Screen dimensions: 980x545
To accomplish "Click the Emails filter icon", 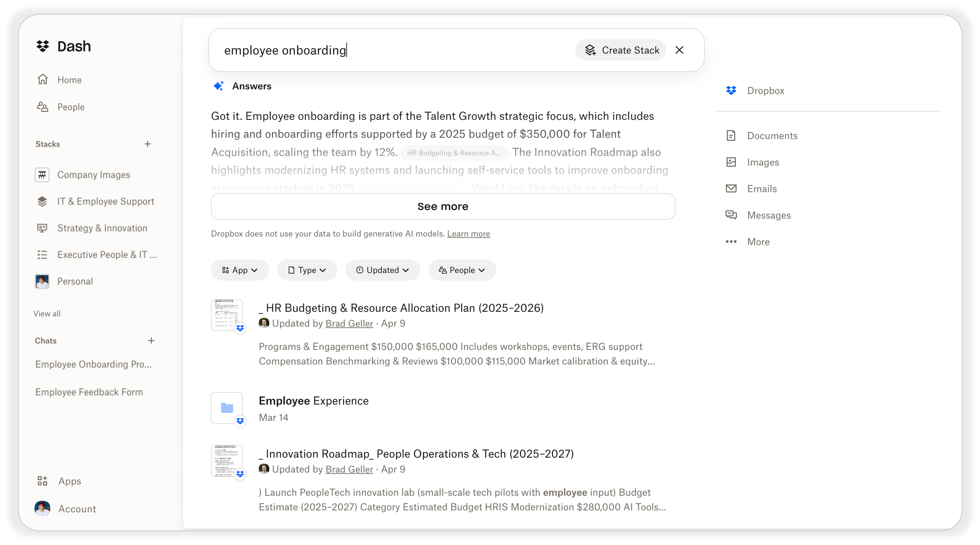I will (x=731, y=188).
